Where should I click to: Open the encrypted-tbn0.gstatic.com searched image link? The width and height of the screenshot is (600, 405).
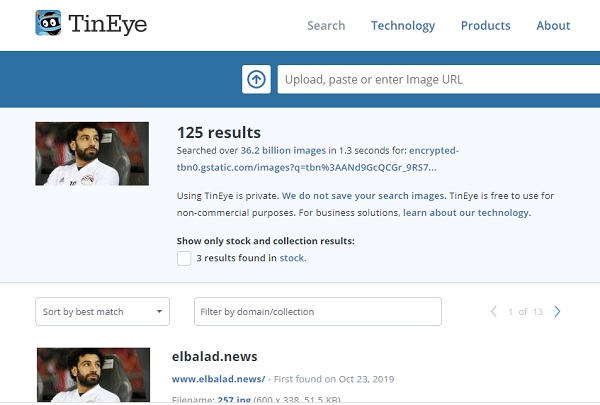(x=318, y=159)
